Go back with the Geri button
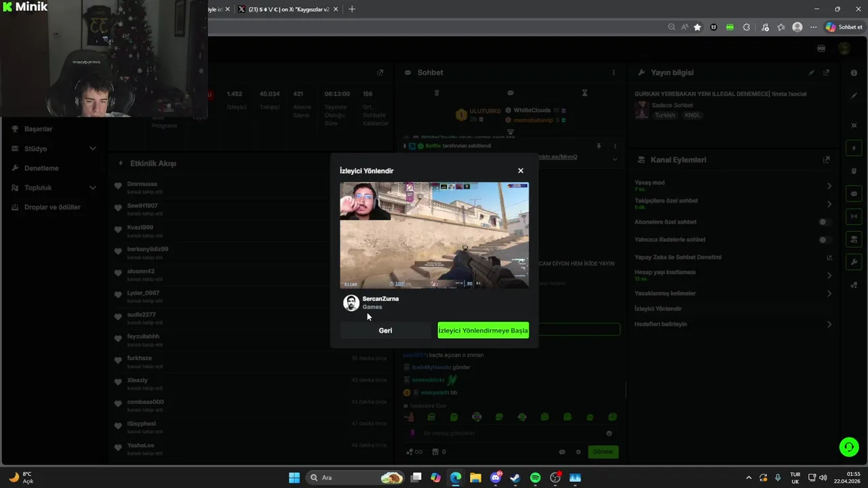This screenshot has height=488, width=868. click(x=385, y=331)
